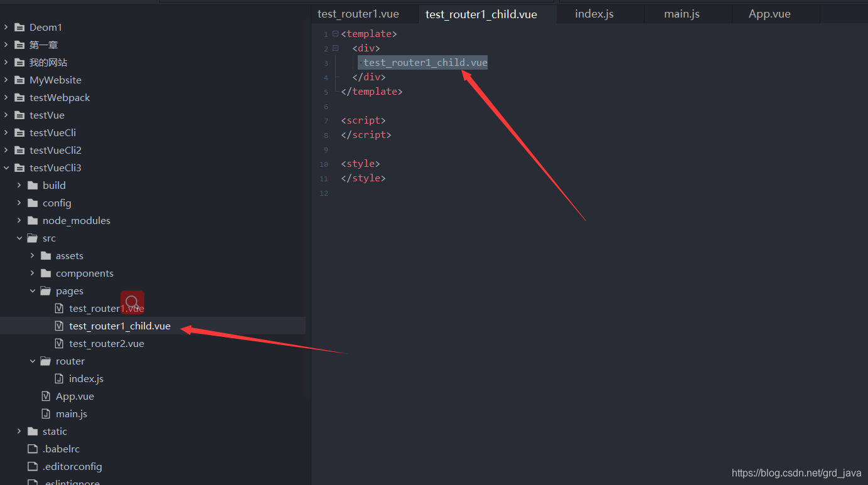Expand the node_modules folder chevron
Image resolution: width=868 pixels, height=485 pixels.
[x=19, y=220]
